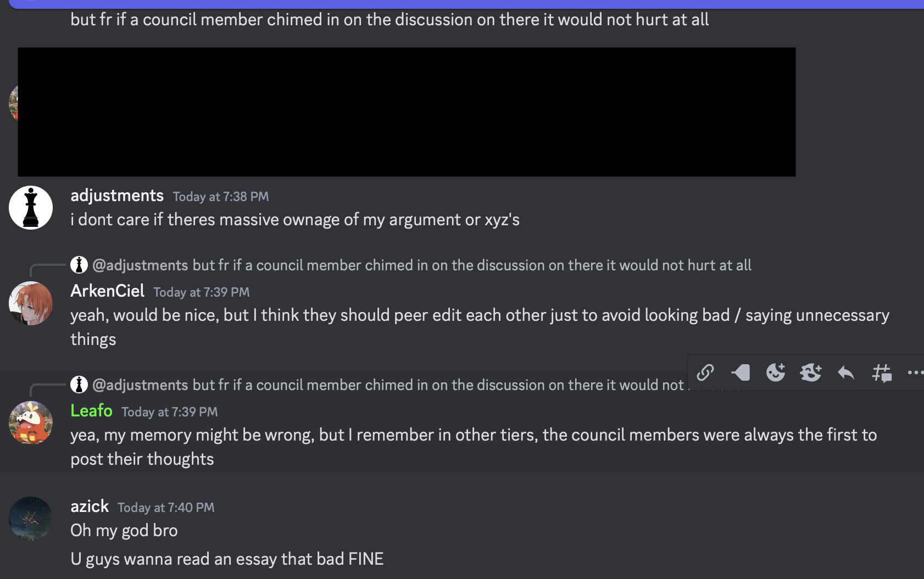Click small chess avatar in ArkenCiel's reply preview

(x=79, y=265)
